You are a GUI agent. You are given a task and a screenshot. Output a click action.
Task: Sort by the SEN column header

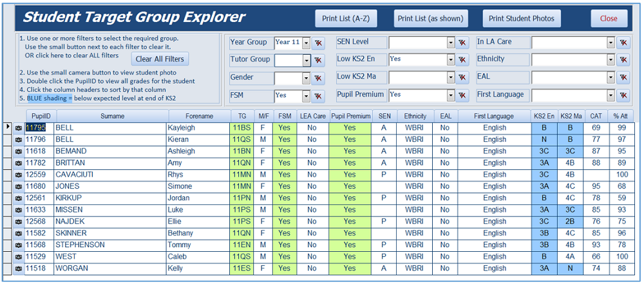pos(385,117)
